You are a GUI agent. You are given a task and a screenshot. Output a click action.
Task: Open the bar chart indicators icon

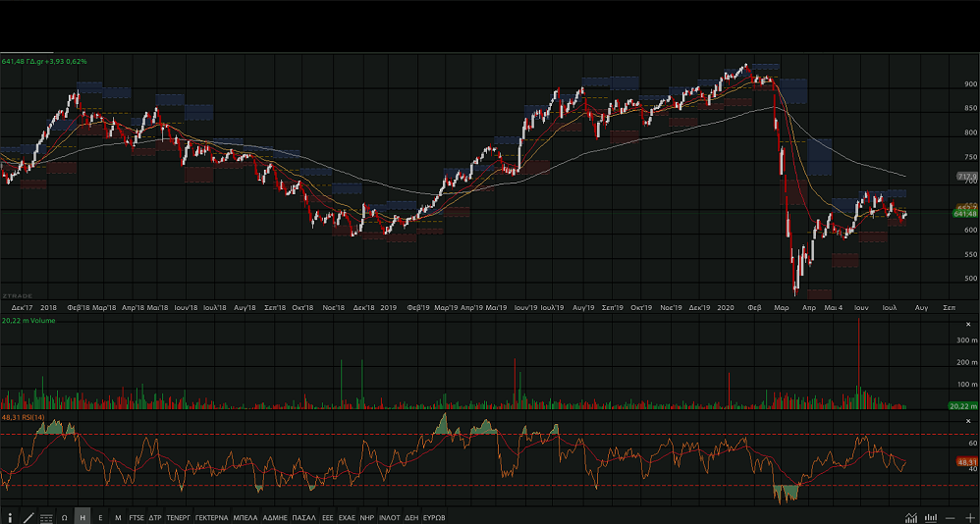click(x=930, y=516)
